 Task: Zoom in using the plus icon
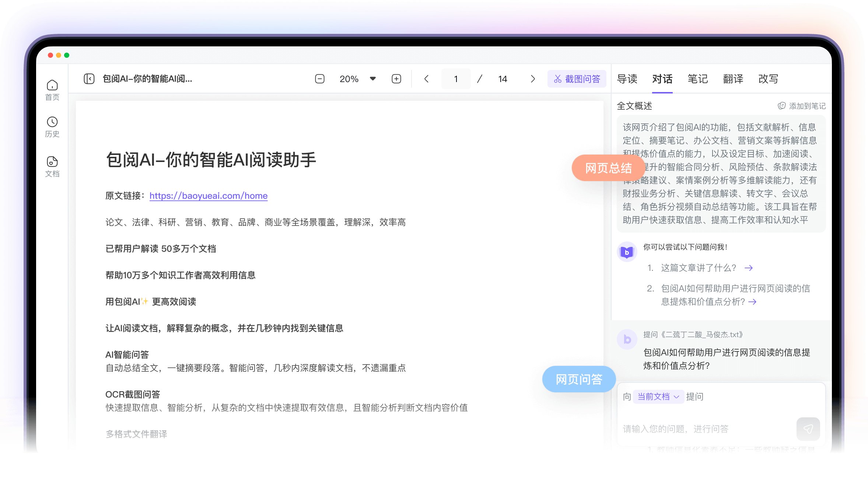point(396,79)
